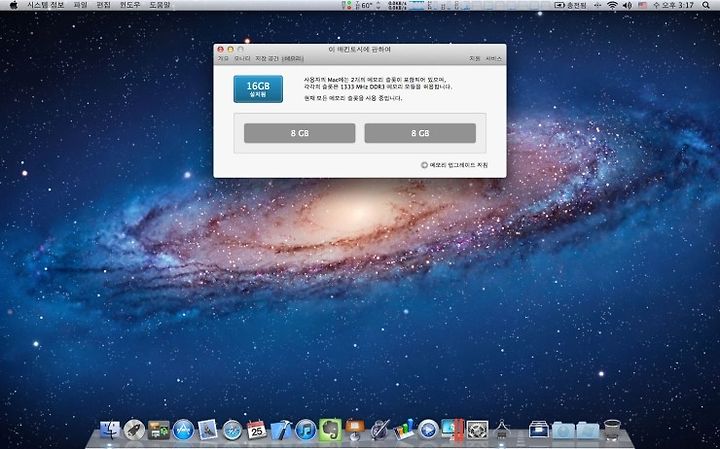Viewport: 720px width, 449px height.
Task: Open the gray fan-blade icon in the dock
Action: pos(477,430)
